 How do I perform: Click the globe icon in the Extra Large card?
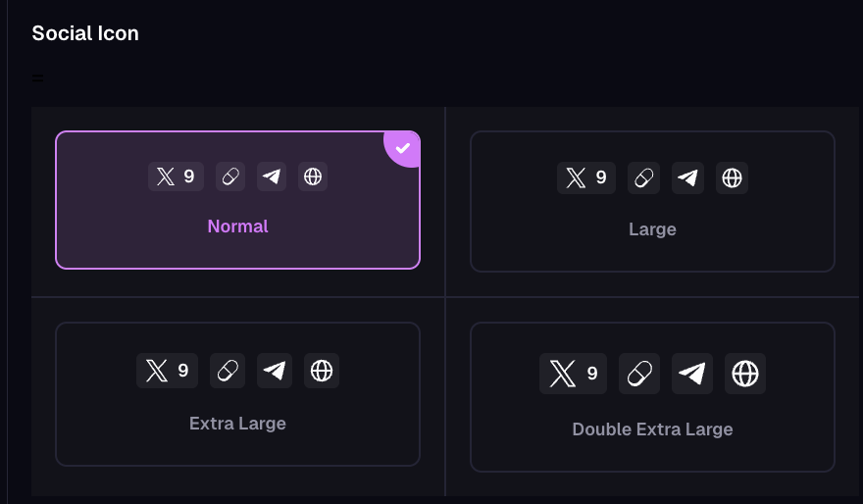click(322, 371)
